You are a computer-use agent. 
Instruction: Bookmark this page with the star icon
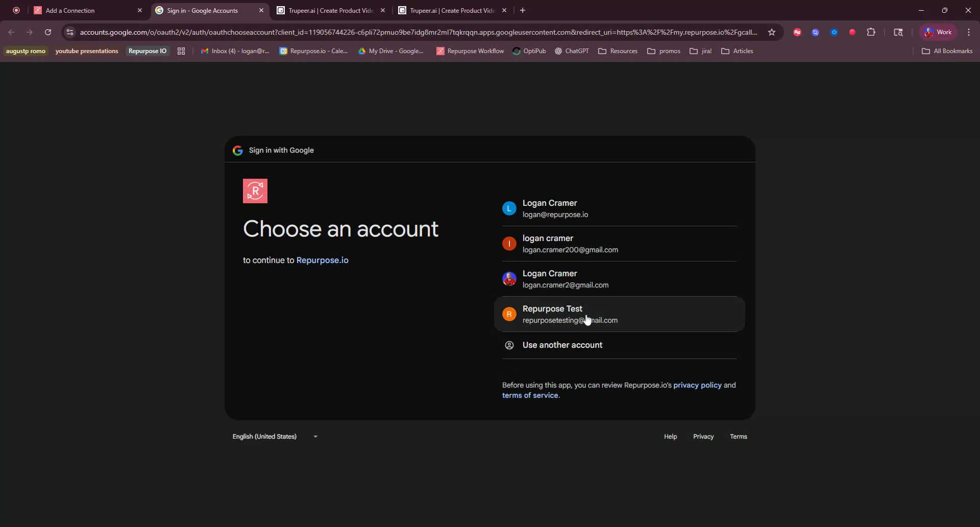(772, 32)
